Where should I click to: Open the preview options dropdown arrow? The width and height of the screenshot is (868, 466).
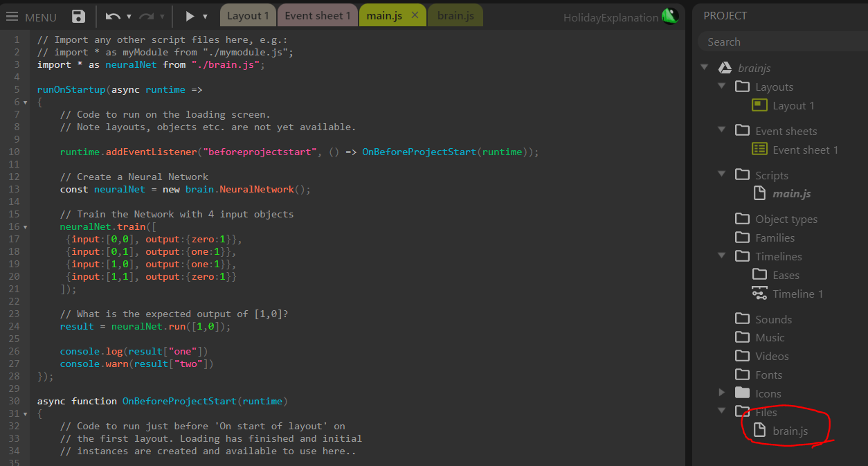coord(205,17)
